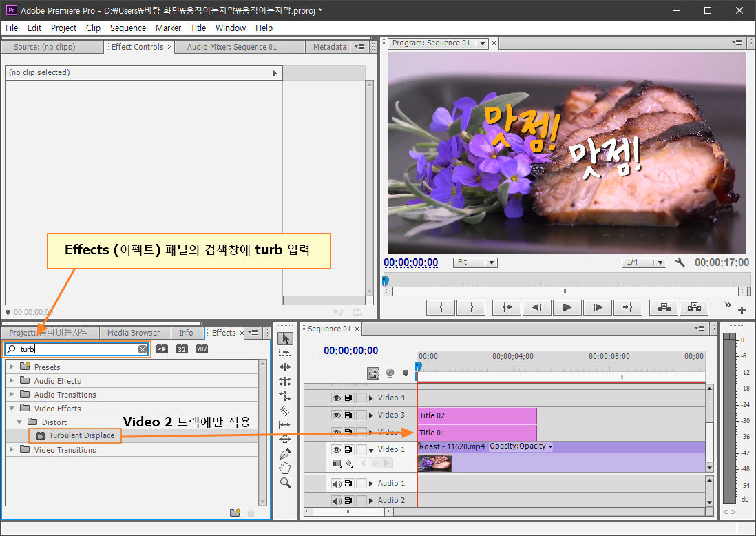756x536 pixels.
Task: Click Mark In button
Action: (441, 307)
